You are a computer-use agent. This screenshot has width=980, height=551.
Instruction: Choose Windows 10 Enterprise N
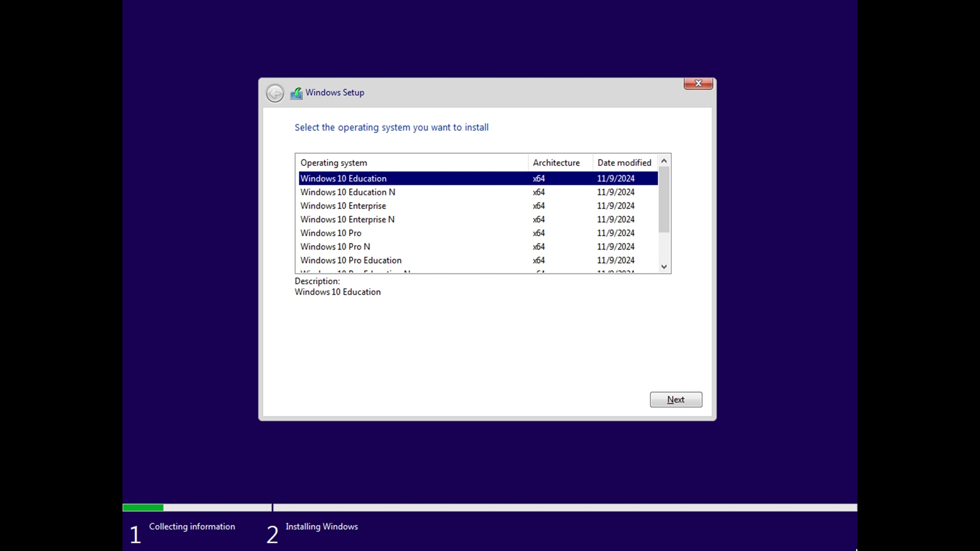pos(478,219)
